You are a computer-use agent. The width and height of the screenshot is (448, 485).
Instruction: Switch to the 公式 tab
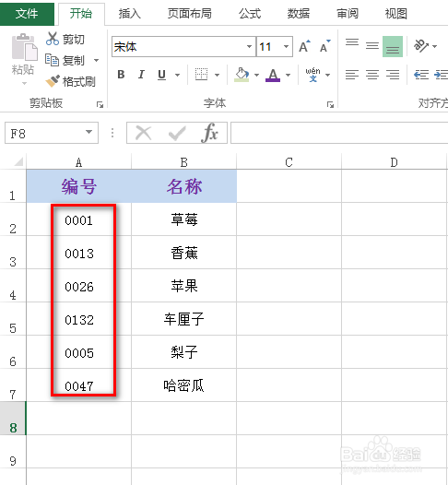[250, 14]
